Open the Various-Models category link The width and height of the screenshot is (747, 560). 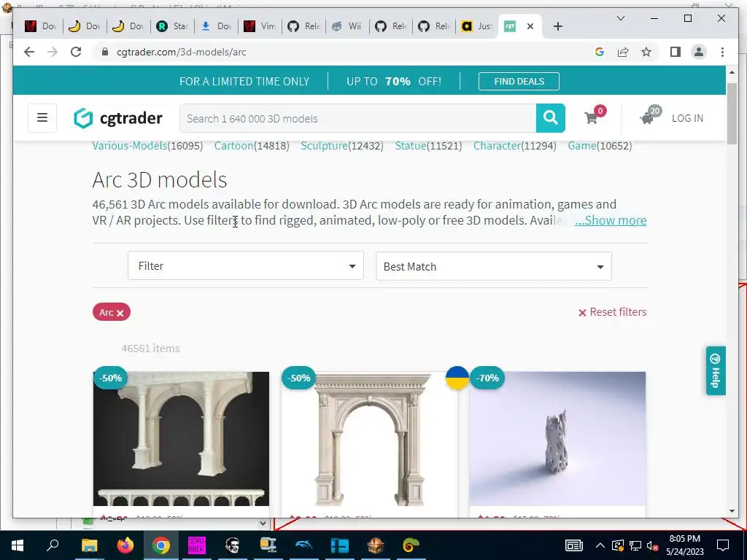(x=130, y=146)
